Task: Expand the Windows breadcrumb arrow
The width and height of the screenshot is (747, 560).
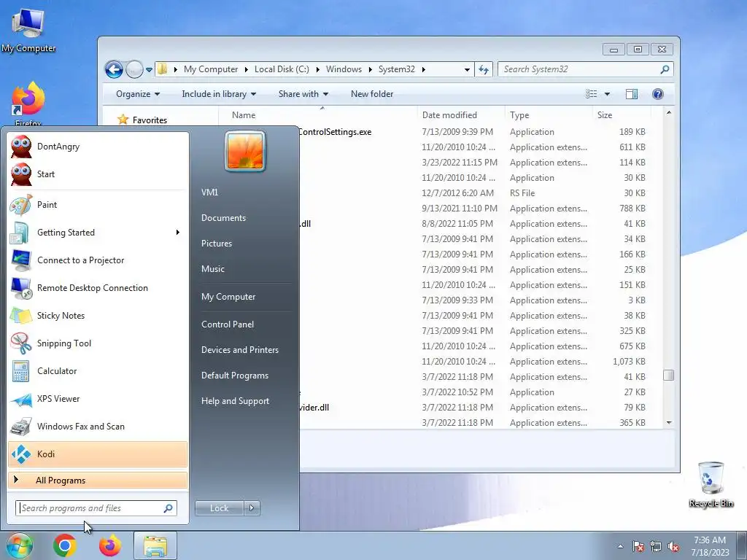Action: [x=370, y=69]
